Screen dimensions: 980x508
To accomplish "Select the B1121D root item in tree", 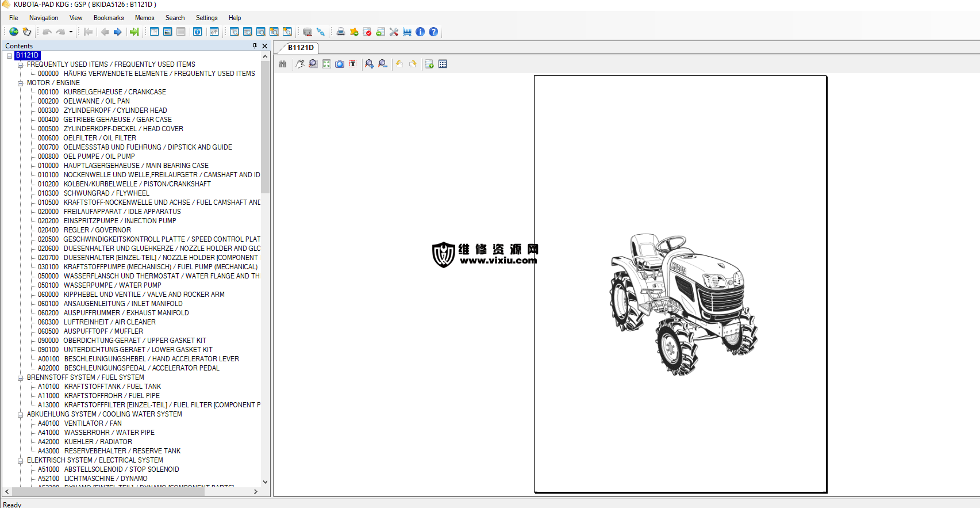I will click(28, 55).
